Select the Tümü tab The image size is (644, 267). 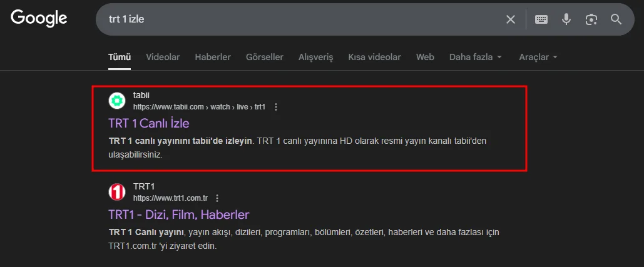coord(120,57)
